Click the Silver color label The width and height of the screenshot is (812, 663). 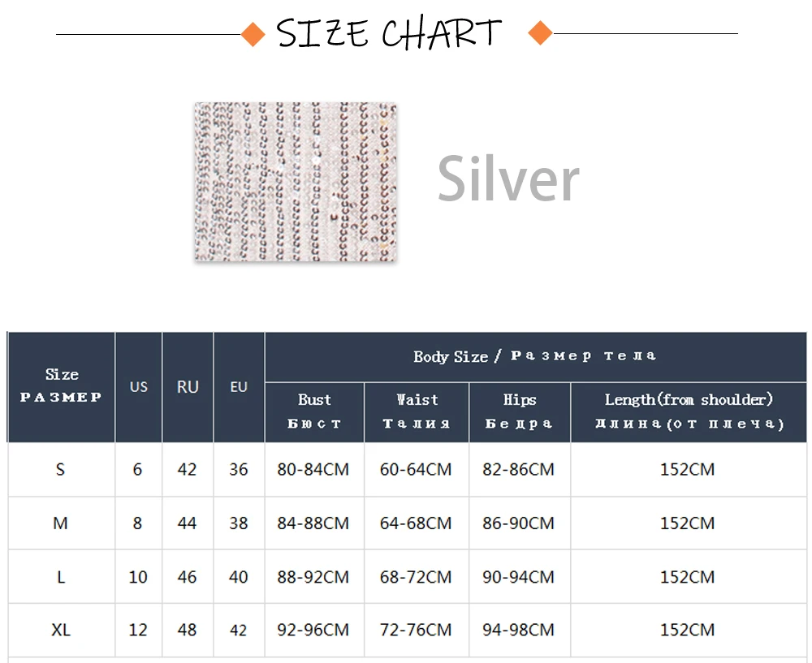[x=508, y=179]
